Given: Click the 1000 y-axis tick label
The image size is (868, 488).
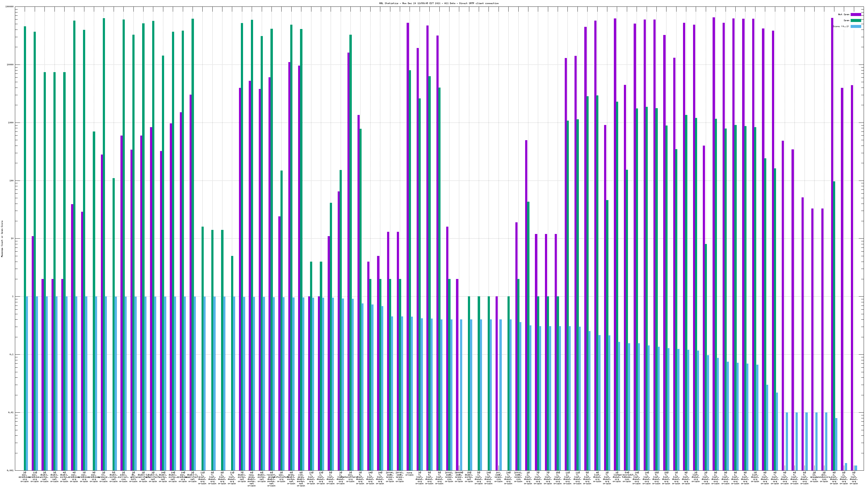Looking at the screenshot, I should 11,123.
